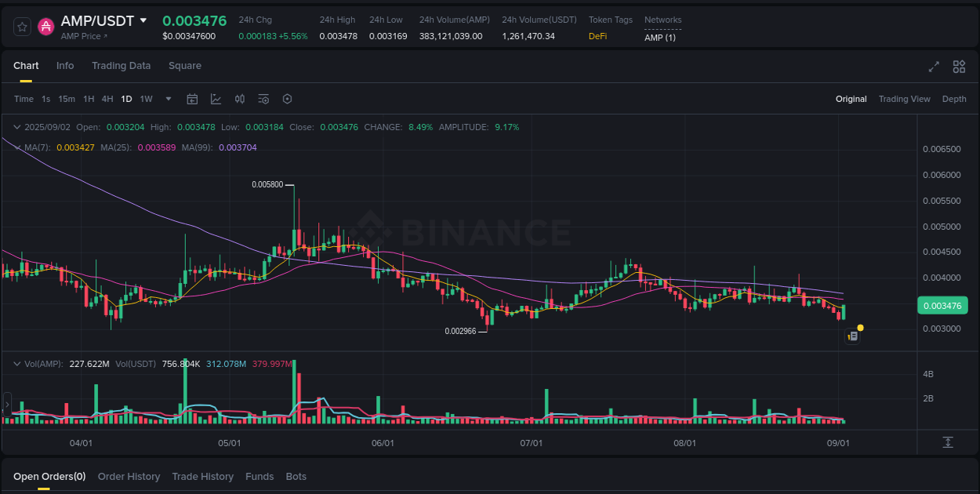This screenshot has height=494, width=980.
Task: Select the 1W timeframe
Action: (x=146, y=99)
